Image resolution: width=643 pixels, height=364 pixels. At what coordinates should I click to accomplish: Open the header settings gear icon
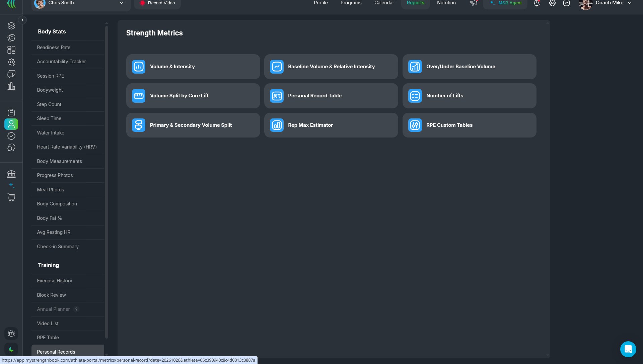552,3
